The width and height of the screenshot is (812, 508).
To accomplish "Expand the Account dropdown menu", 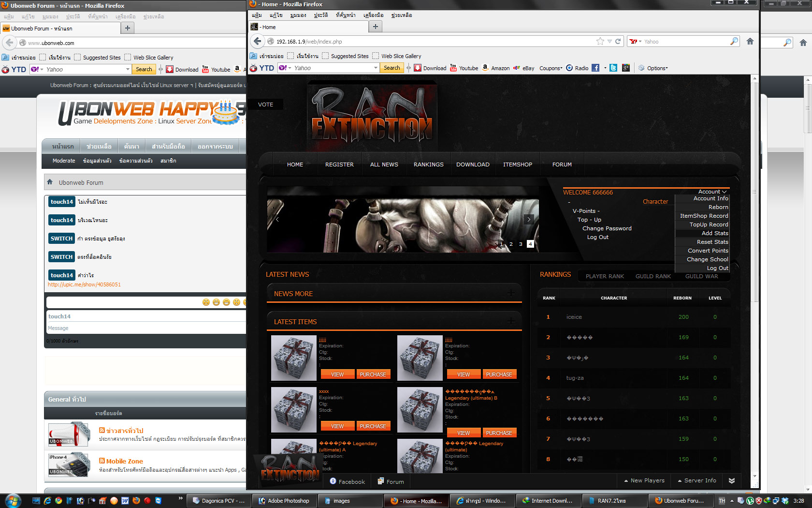I will tap(712, 192).
